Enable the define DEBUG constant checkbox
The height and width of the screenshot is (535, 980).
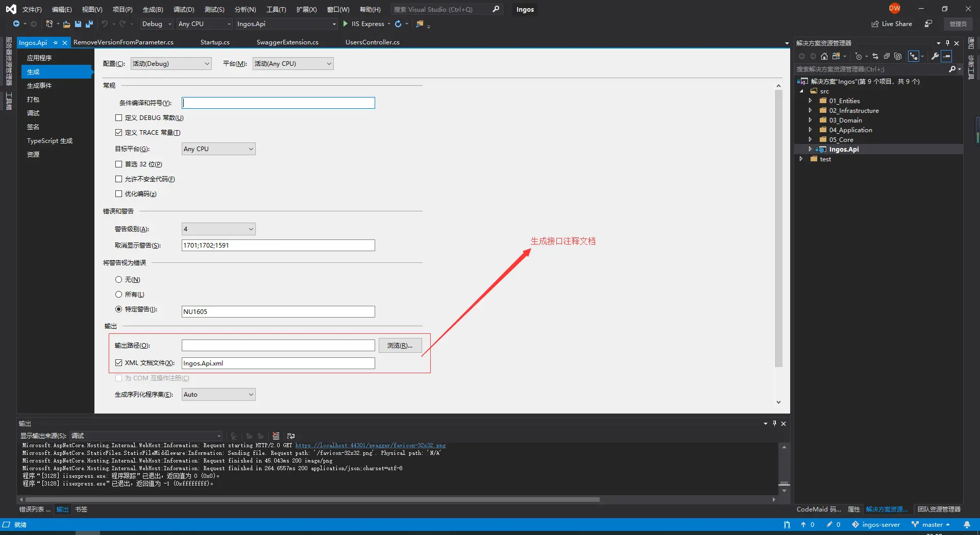pyautogui.click(x=118, y=118)
